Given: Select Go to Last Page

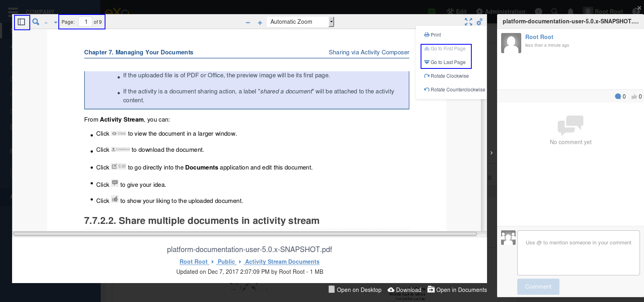Looking at the screenshot, I should (x=445, y=62).
